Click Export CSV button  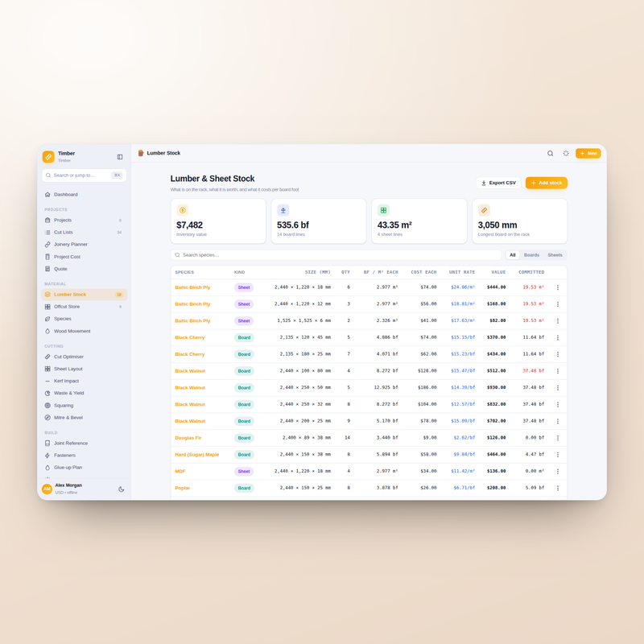[x=498, y=183]
